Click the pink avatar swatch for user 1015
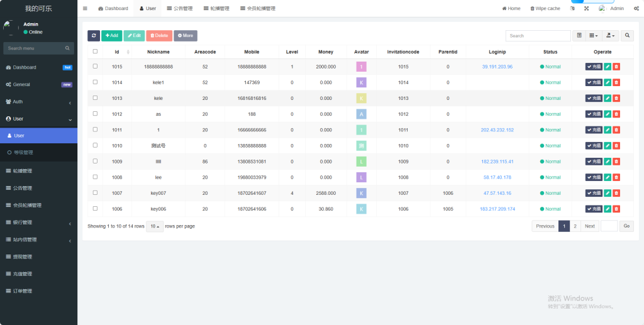 coord(361,67)
